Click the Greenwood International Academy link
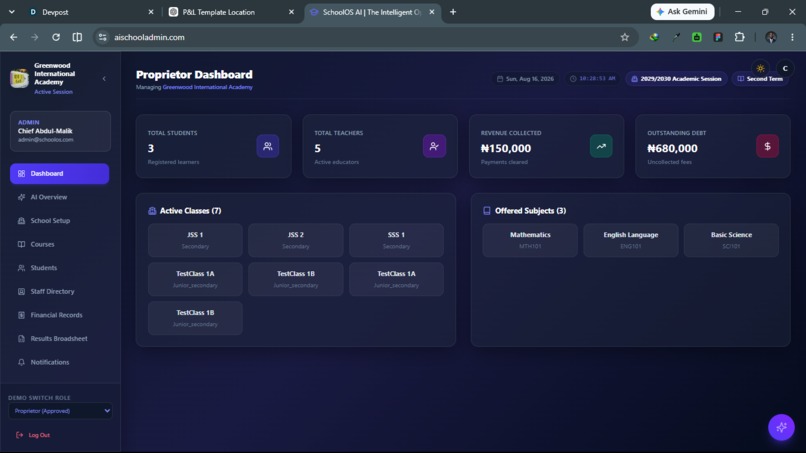This screenshot has width=806, height=453. pos(208,87)
